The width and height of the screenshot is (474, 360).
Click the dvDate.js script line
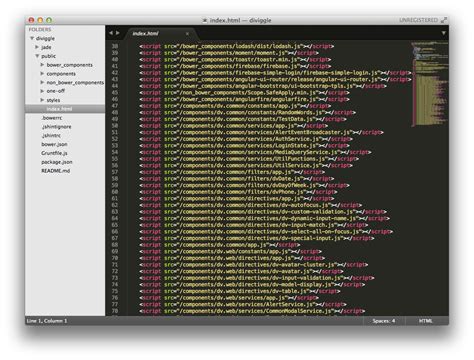click(237, 179)
